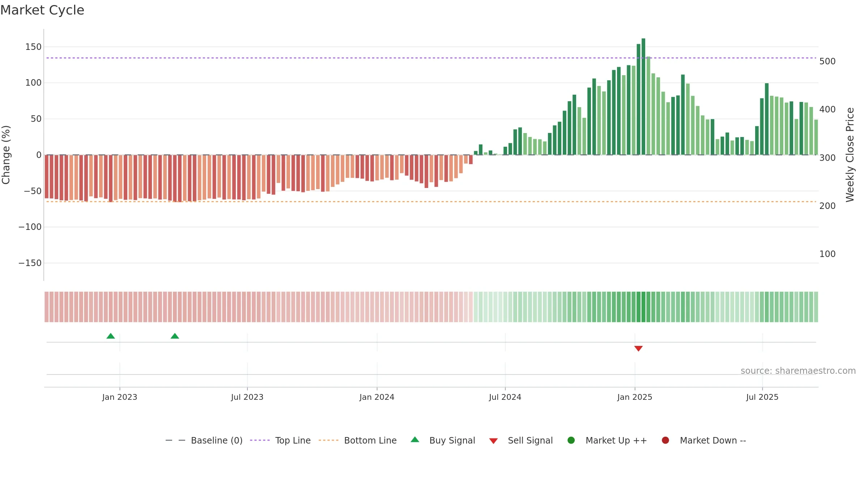Click the source: sharemaestro.com text

[798, 371]
